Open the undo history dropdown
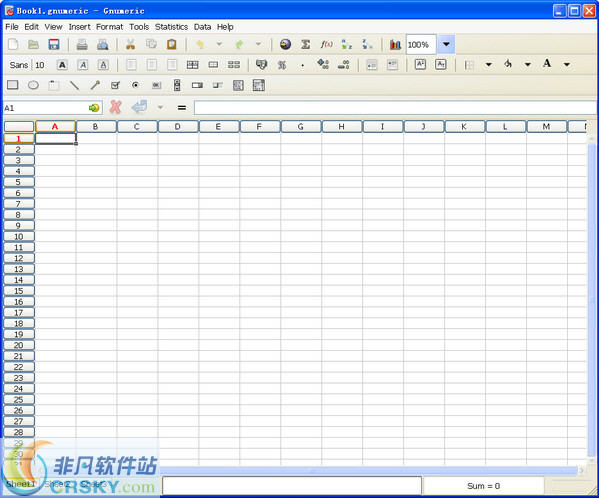The image size is (599, 498). [x=219, y=44]
